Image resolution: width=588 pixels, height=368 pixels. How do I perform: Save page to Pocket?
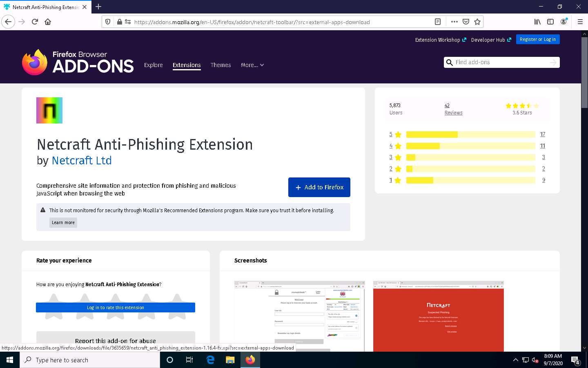click(466, 22)
